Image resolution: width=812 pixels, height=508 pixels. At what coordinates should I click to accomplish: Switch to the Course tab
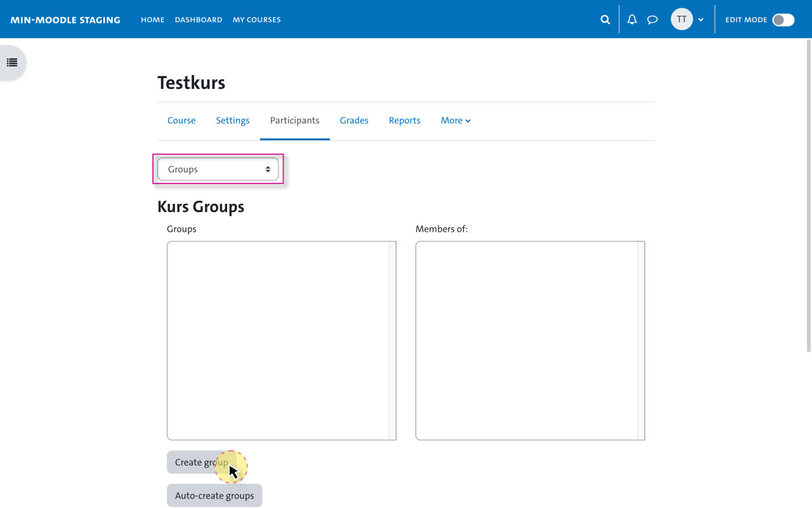pyautogui.click(x=181, y=121)
